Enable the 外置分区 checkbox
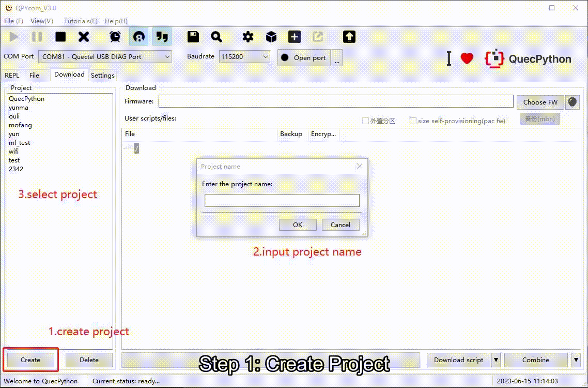The height and width of the screenshot is (388, 588). pyautogui.click(x=365, y=121)
